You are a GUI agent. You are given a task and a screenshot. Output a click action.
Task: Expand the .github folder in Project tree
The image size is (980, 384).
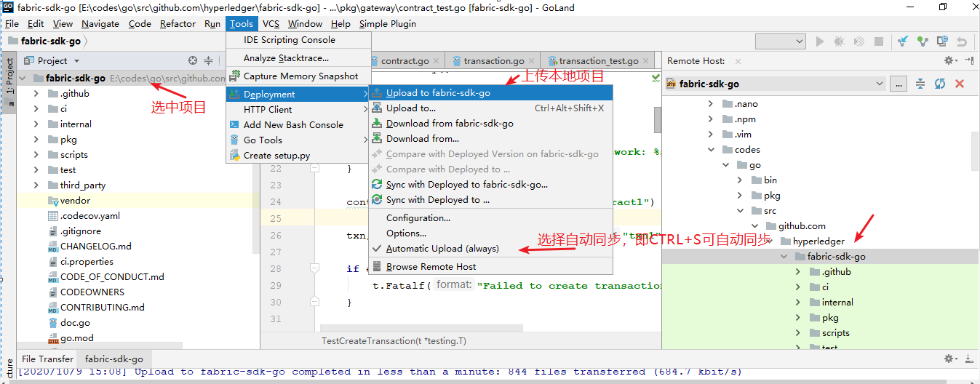[36, 93]
